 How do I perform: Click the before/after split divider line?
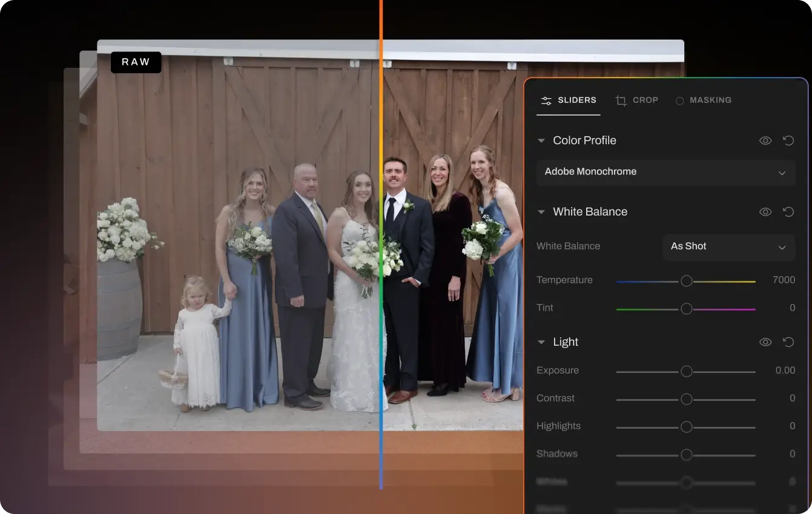click(381, 245)
